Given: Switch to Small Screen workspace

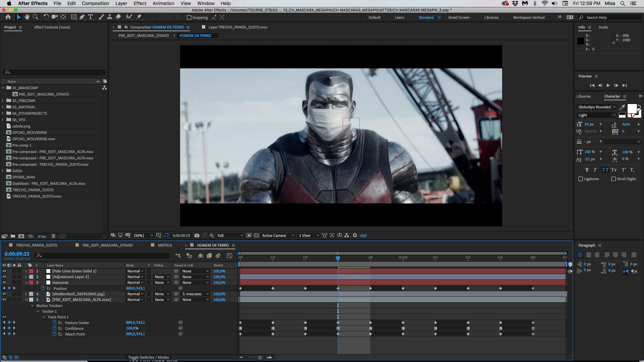Looking at the screenshot, I should (459, 17).
